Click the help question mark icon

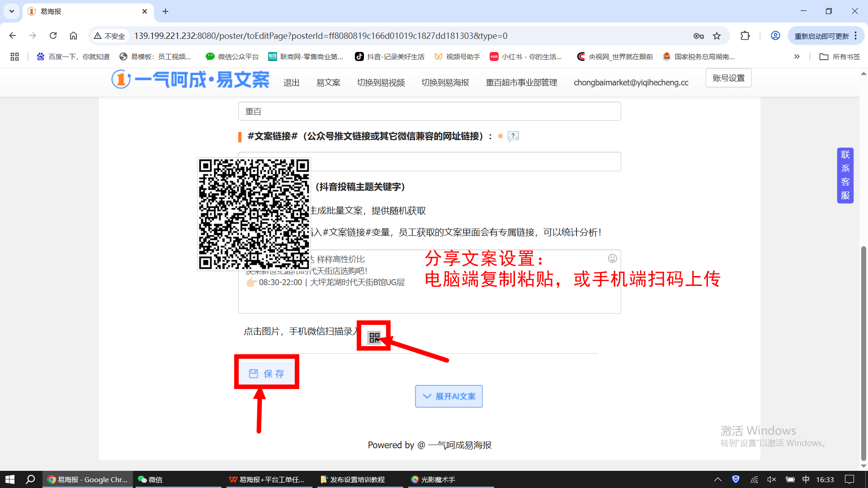(x=513, y=136)
